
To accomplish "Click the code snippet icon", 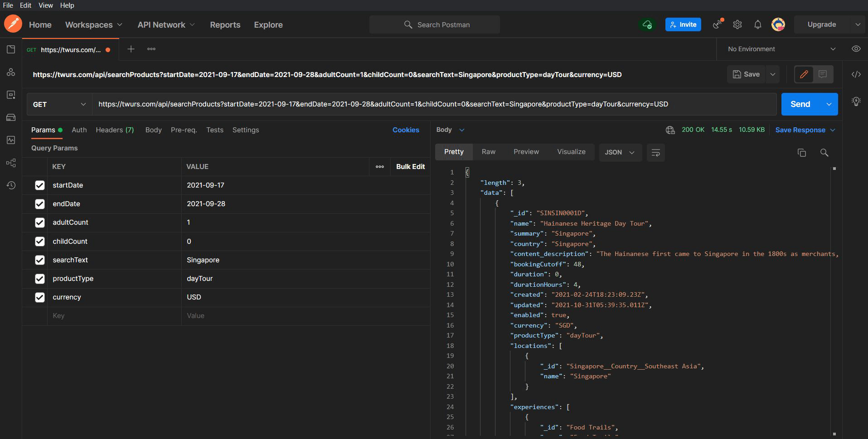I will pyautogui.click(x=856, y=74).
